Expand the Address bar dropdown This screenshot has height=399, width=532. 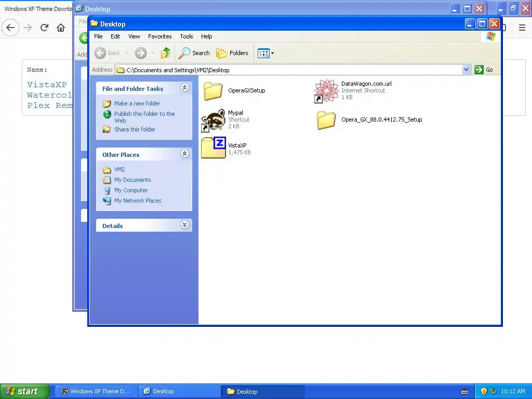pyautogui.click(x=466, y=70)
